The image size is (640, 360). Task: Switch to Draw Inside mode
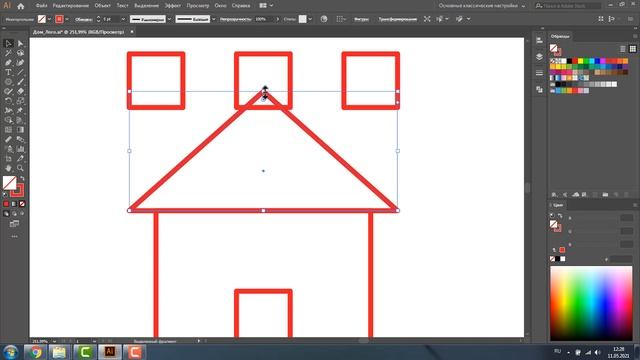22,213
